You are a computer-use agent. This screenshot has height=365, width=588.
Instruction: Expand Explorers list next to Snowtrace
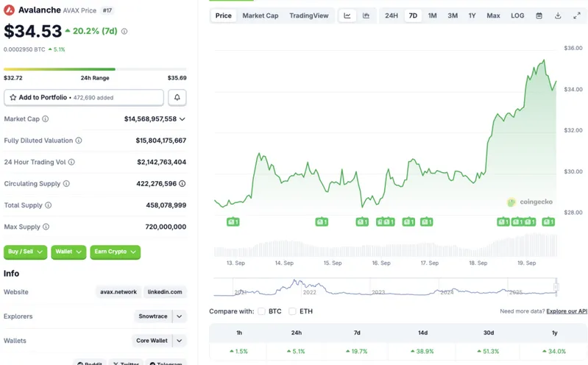coord(180,316)
